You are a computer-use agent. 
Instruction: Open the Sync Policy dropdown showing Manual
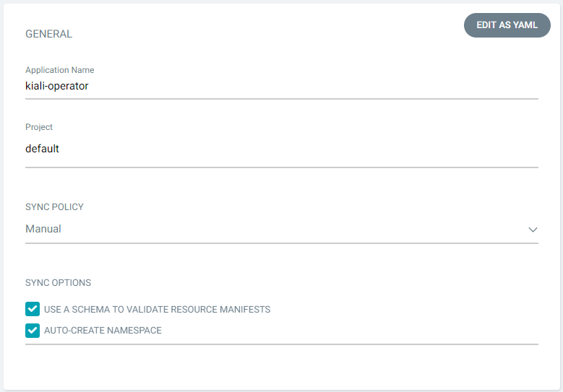pos(282,229)
